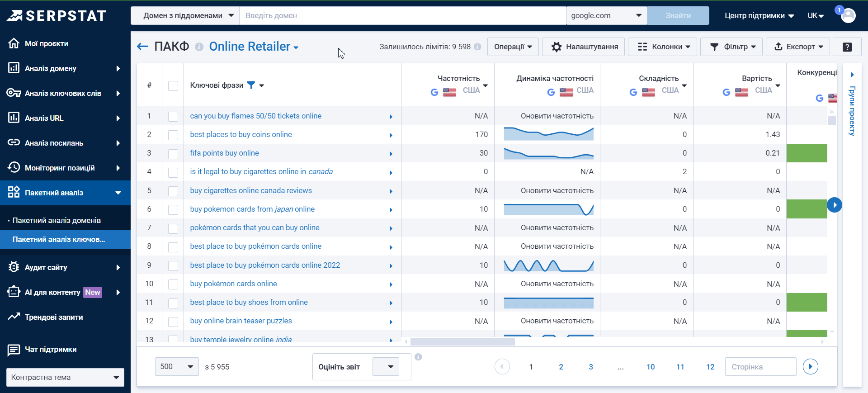Tick the select-all checkbox in table header
This screenshot has height=393, width=868.
point(173,85)
